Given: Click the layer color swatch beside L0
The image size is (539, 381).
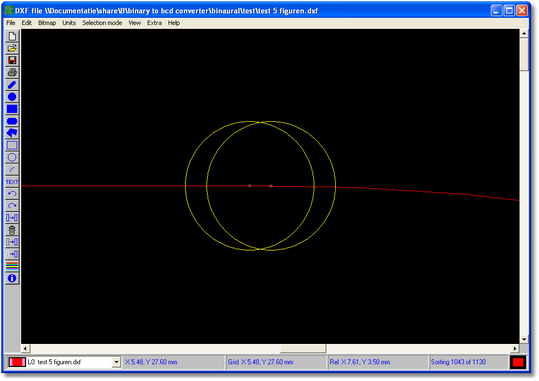Looking at the screenshot, I should tap(17, 362).
